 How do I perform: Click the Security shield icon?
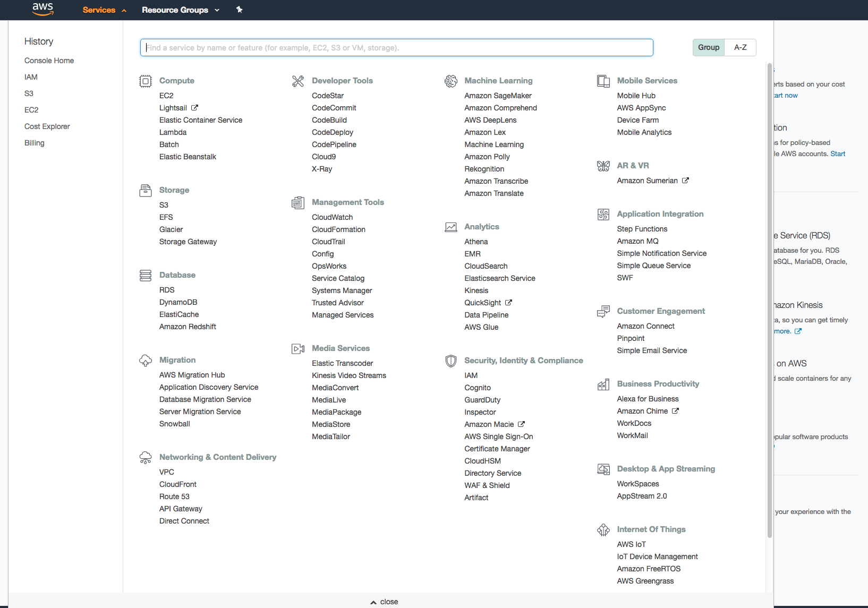tap(451, 361)
